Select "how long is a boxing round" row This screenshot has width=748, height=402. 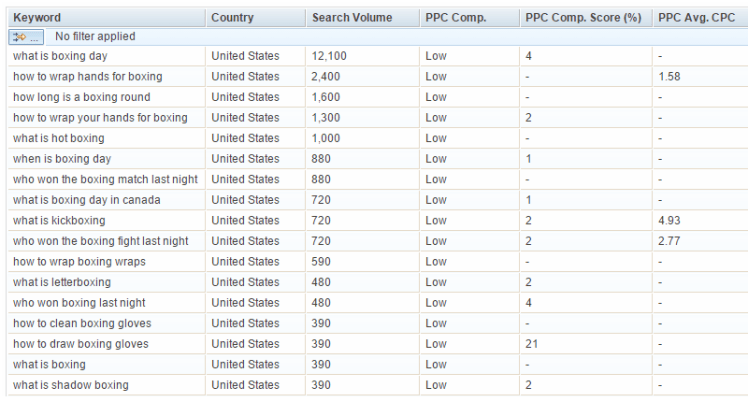82,97
